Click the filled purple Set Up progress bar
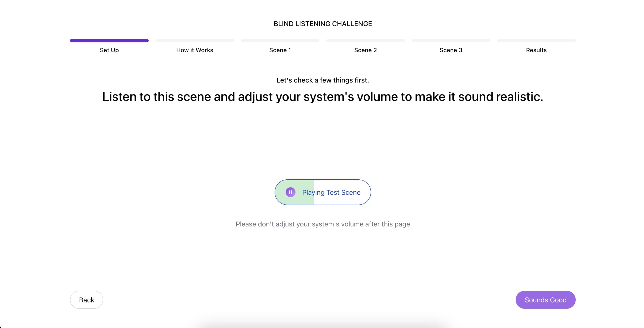 click(x=109, y=40)
